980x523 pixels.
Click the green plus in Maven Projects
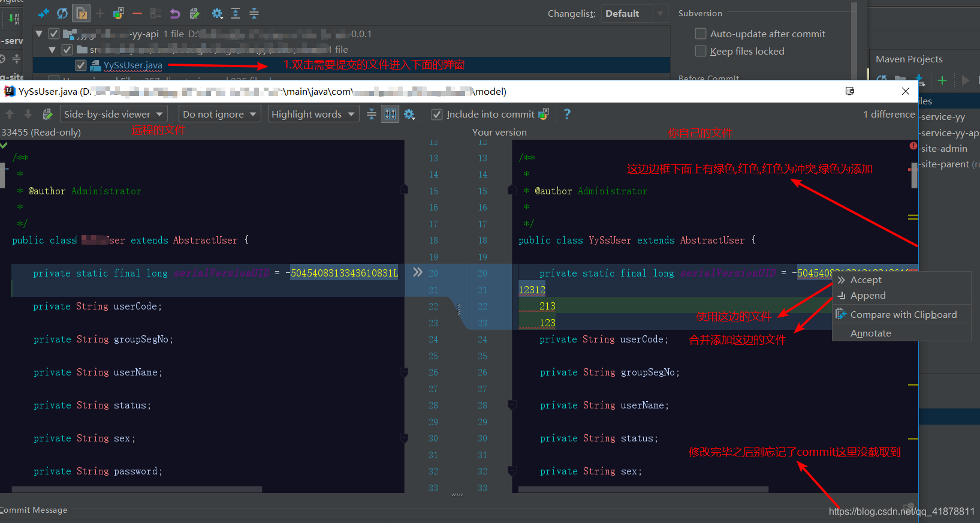[x=942, y=80]
